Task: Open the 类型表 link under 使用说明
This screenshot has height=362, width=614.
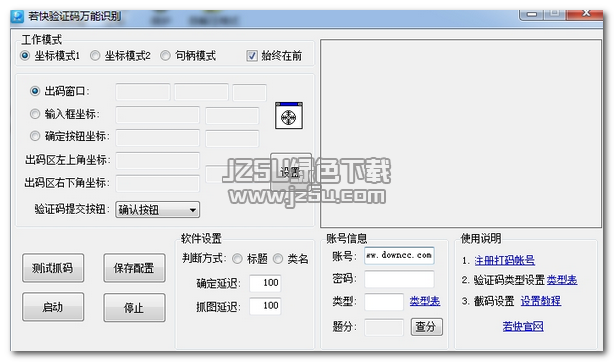Action: [562, 280]
